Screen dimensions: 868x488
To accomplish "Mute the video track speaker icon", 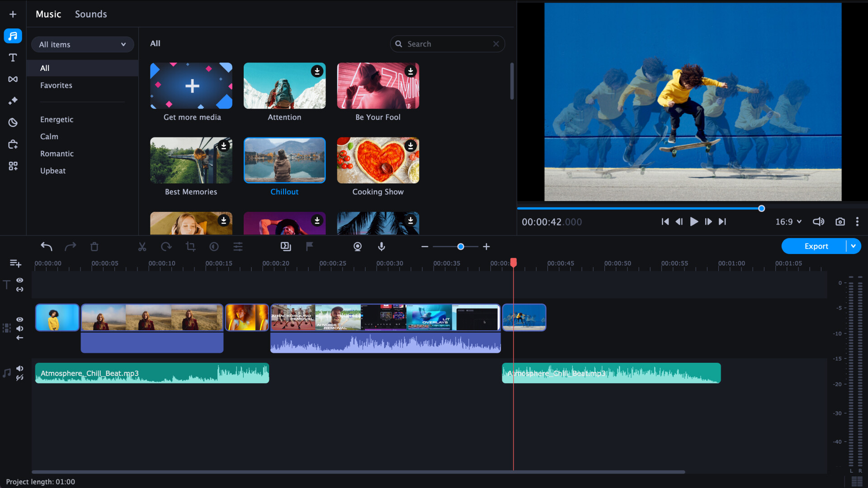I will pos(19,328).
